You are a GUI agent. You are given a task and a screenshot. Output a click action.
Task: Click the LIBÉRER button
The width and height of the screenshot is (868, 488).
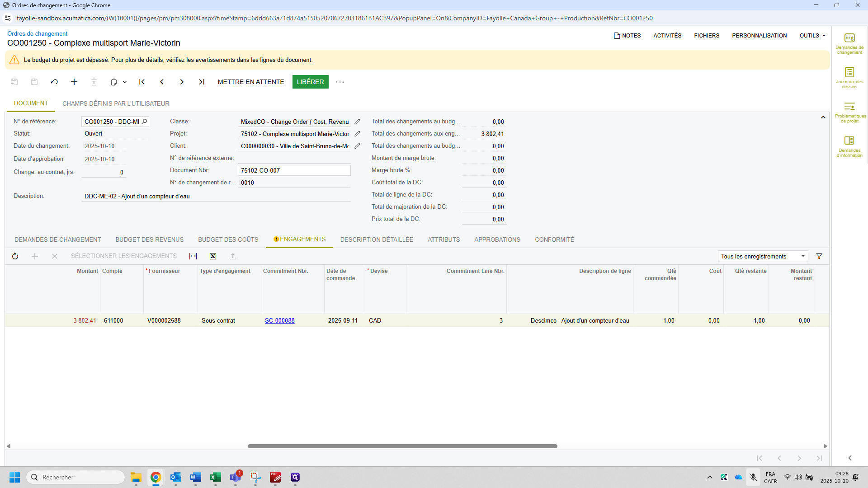pos(310,82)
